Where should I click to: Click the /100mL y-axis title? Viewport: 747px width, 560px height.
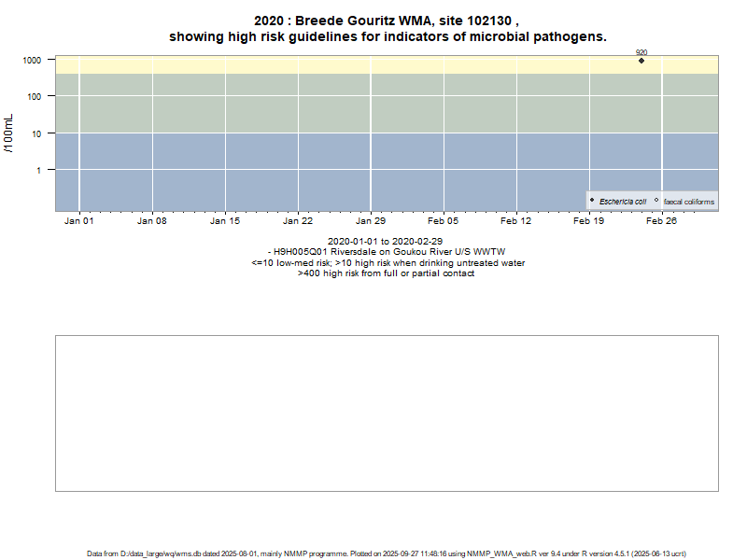pyautogui.click(x=11, y=133)
